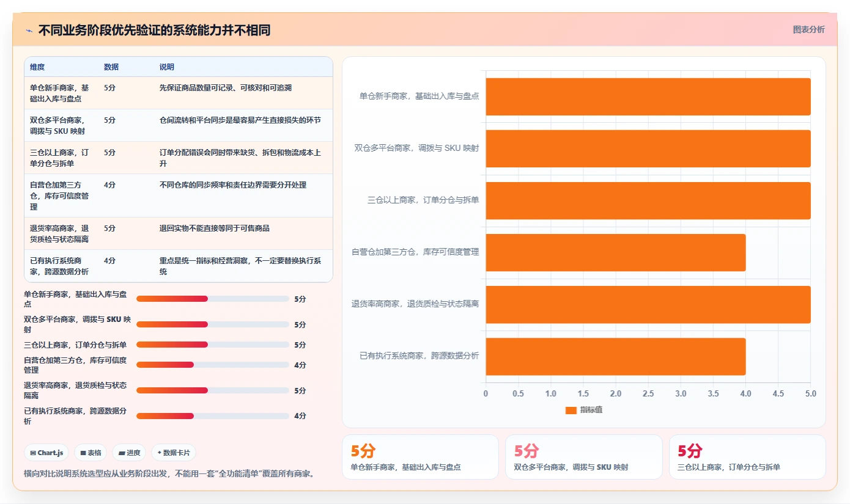Select the 表格 chip
This screenshot has height=504, width=850.
[x=91, y=453]
